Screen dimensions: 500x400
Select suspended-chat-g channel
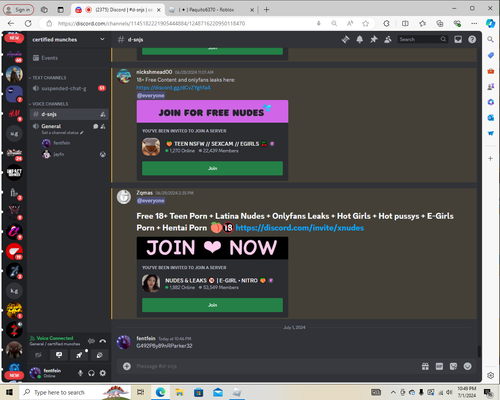(x=69, y=88)
